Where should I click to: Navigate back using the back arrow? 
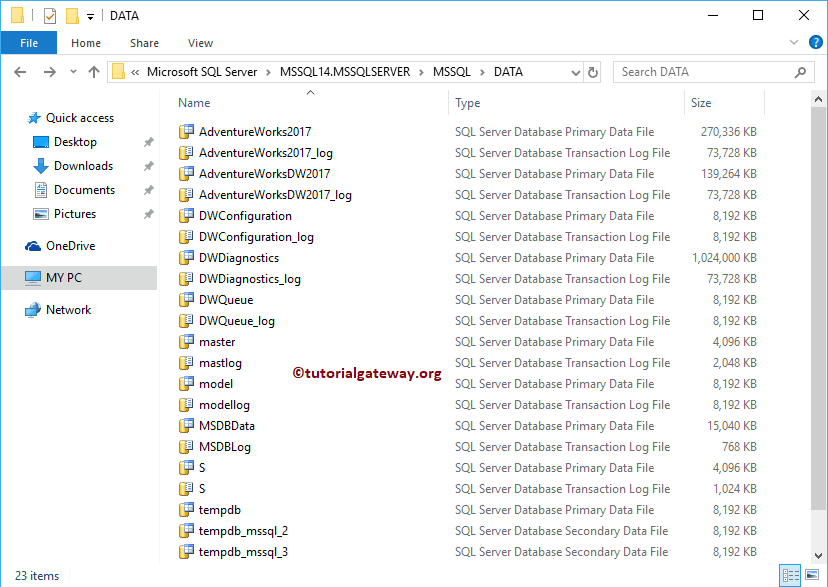[x=19, y=71]
